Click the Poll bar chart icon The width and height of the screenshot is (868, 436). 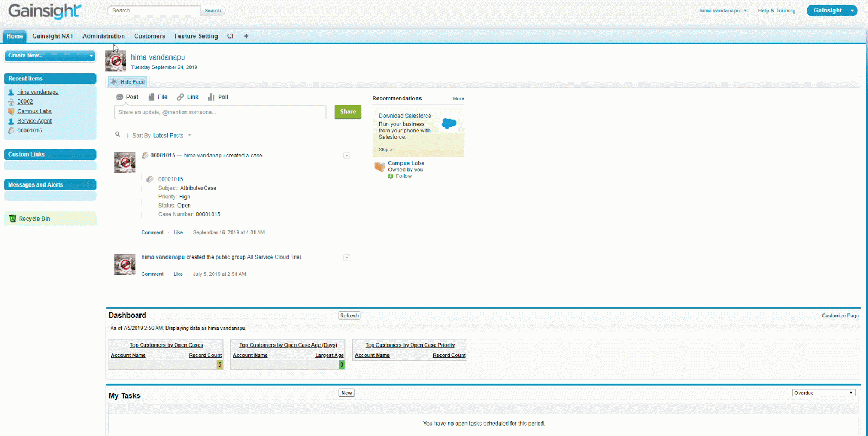[x=211, y=97]
